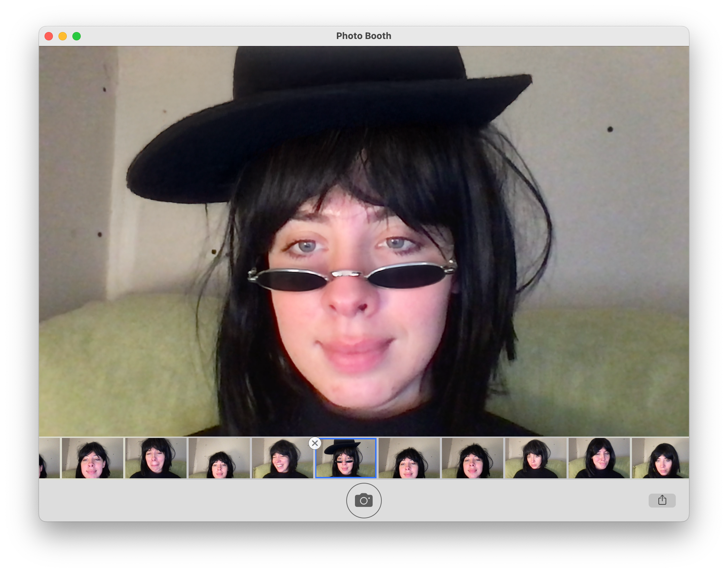Viewport: 728px width, 573px height.
Task: Select the crying scrunched-face thumbnail
Action: coord(156,458)
